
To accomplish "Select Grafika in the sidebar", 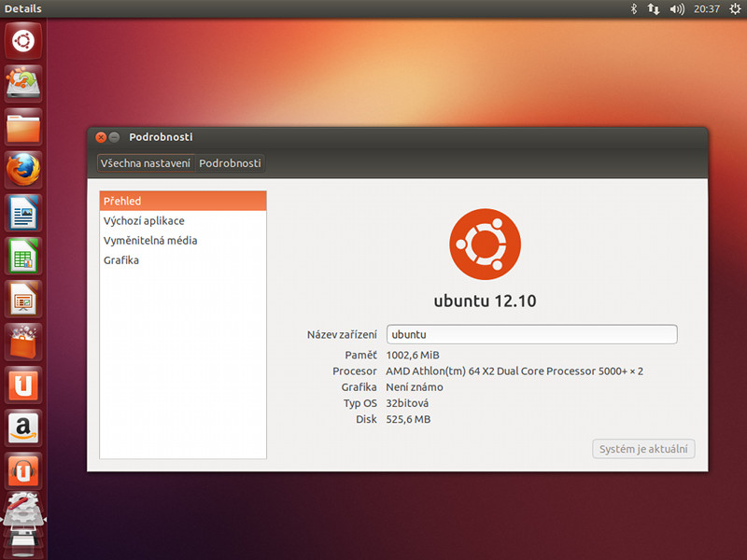I will click(183, 260).
